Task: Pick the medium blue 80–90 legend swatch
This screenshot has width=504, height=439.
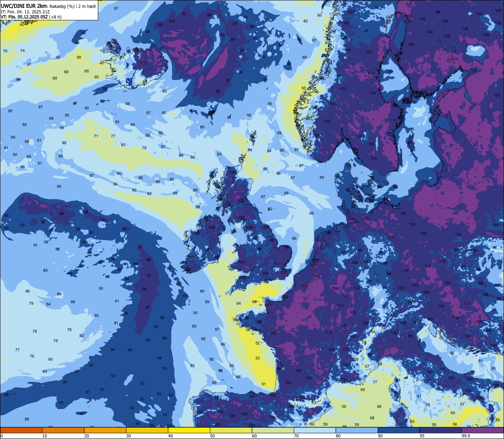Action: pos(357,430)
